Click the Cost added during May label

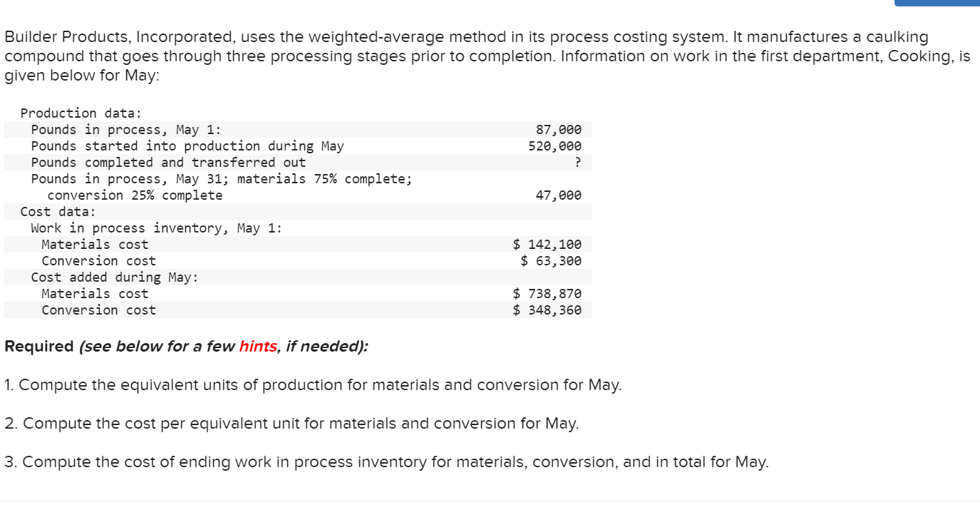point(115,277)
